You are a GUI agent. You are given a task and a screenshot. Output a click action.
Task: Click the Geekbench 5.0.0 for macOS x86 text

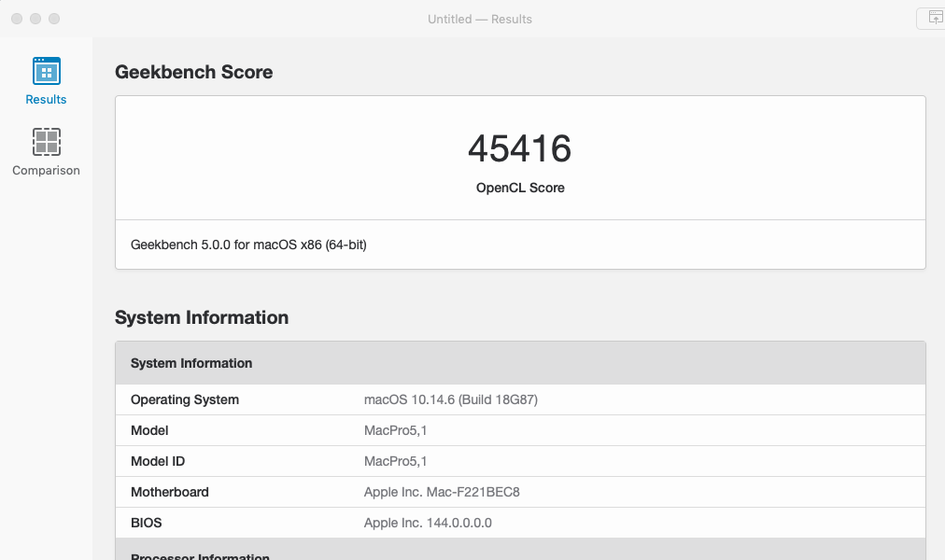pyautogui.click(x=248, y=245)
